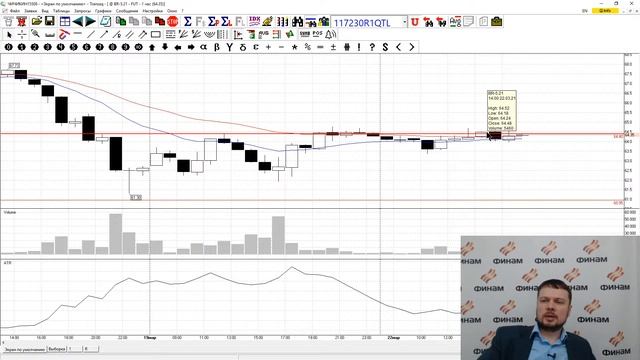Select the ruler measure tool
Image resolution: width=640 pixels, height=360 pixels.
[x=50, y=35]
